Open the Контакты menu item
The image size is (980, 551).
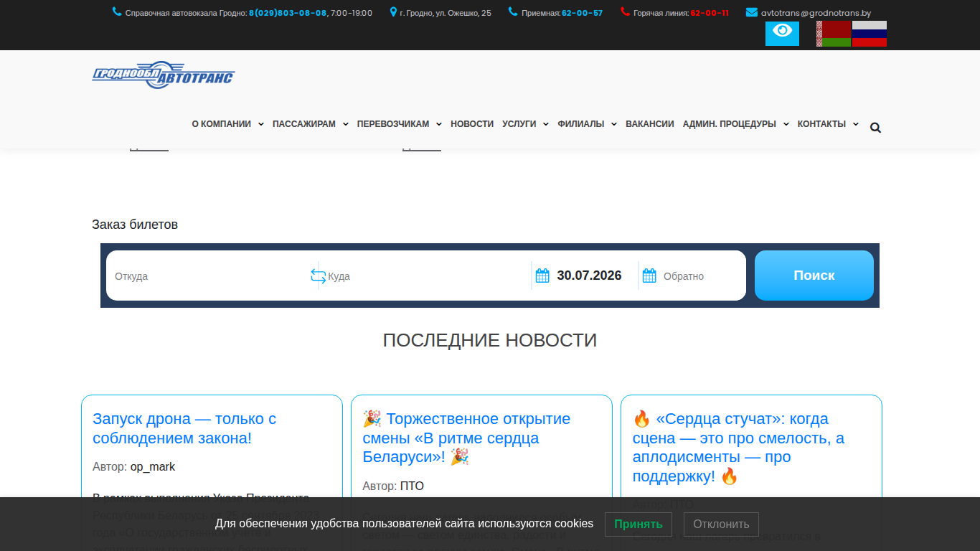[821, 124]
